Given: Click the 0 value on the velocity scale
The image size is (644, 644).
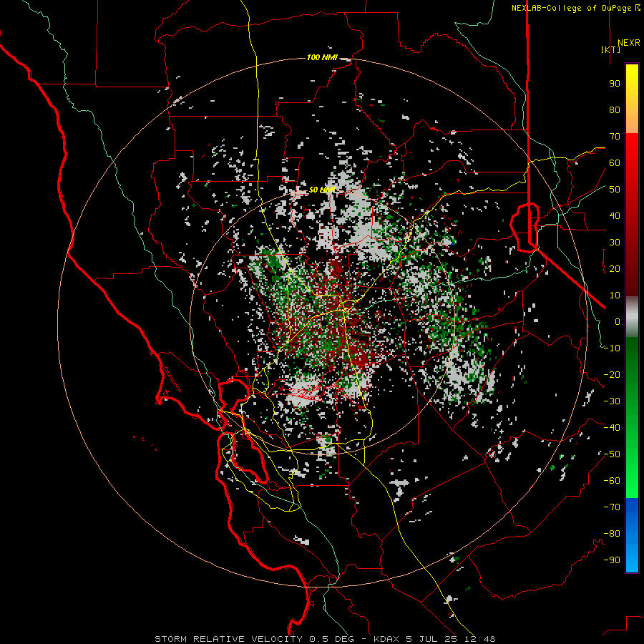Looking at the screenshot, I should 618,322.
